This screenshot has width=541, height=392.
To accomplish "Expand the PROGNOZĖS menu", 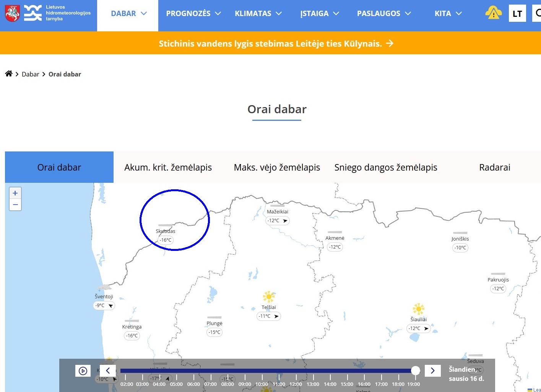I will pyautogui.click(x=193, y=13).
